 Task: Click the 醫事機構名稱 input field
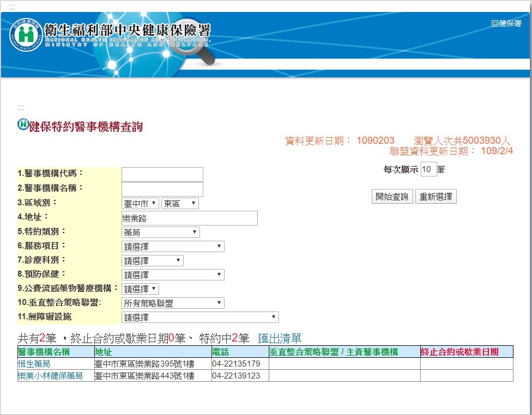point(162,189)
